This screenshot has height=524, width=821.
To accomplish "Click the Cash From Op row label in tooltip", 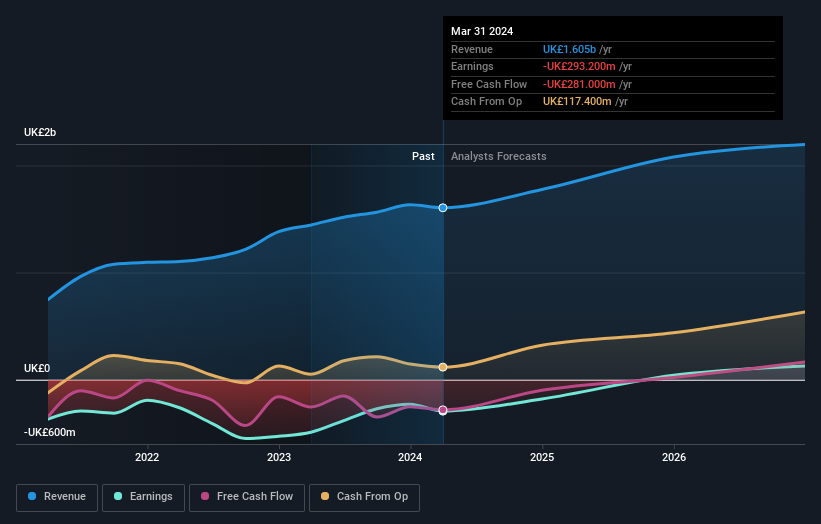I will pyautogui.click(x=486, y=102).
